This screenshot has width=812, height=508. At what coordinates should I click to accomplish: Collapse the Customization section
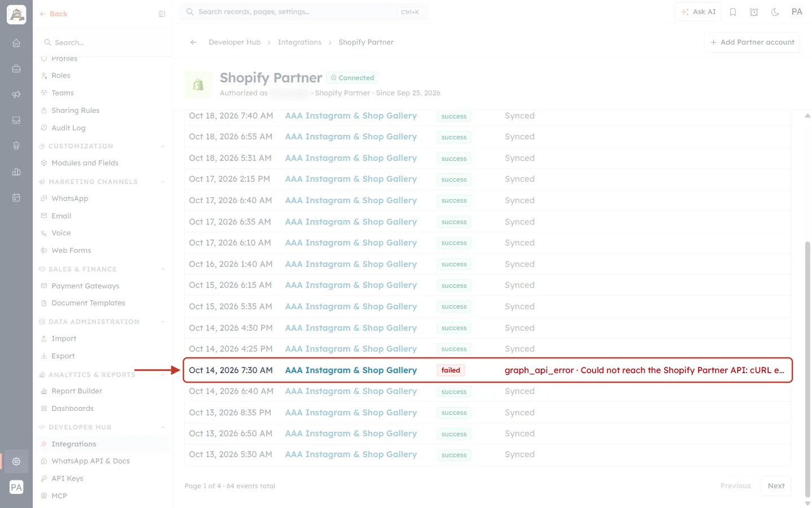163,147
